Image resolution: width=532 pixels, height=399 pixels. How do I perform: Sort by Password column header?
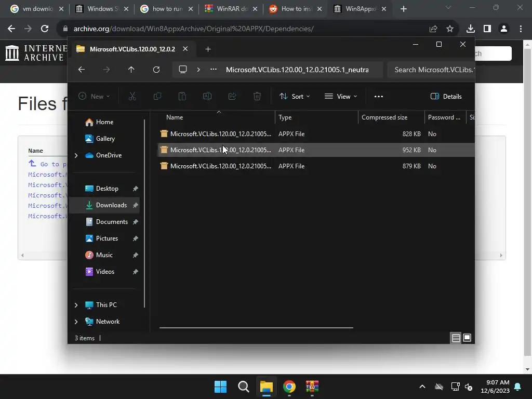[445, 117]
